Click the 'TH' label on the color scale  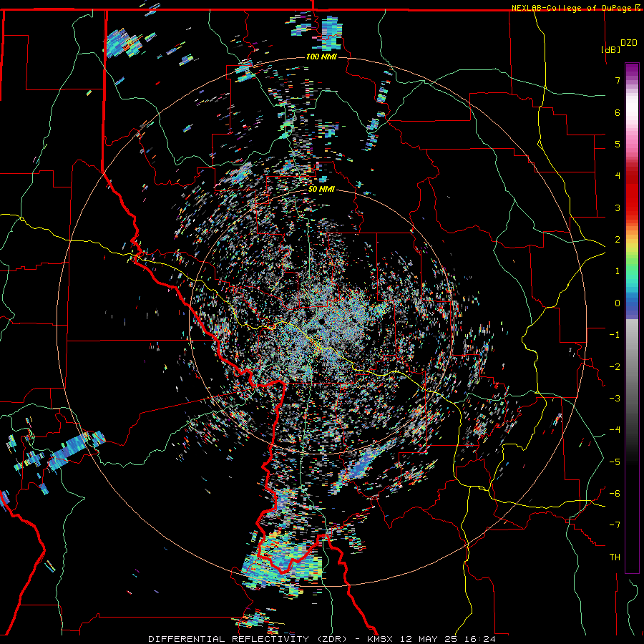point(615,557)
